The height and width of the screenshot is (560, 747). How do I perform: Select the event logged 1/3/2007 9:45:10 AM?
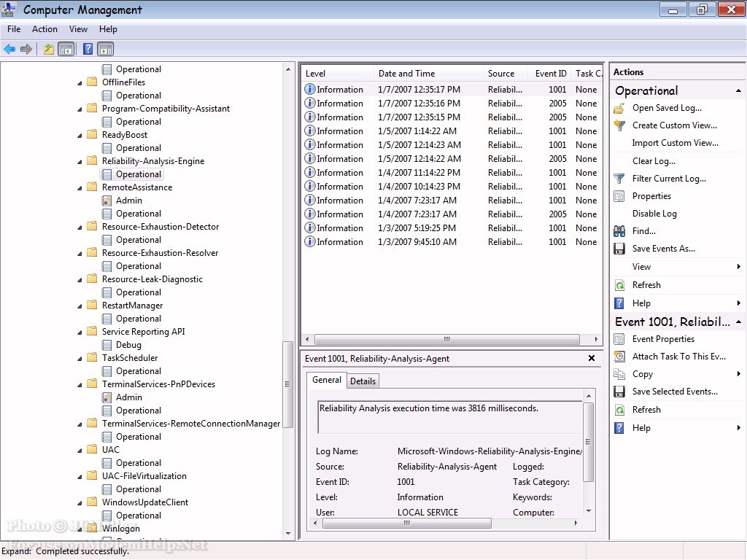click(x=451, y=242)
